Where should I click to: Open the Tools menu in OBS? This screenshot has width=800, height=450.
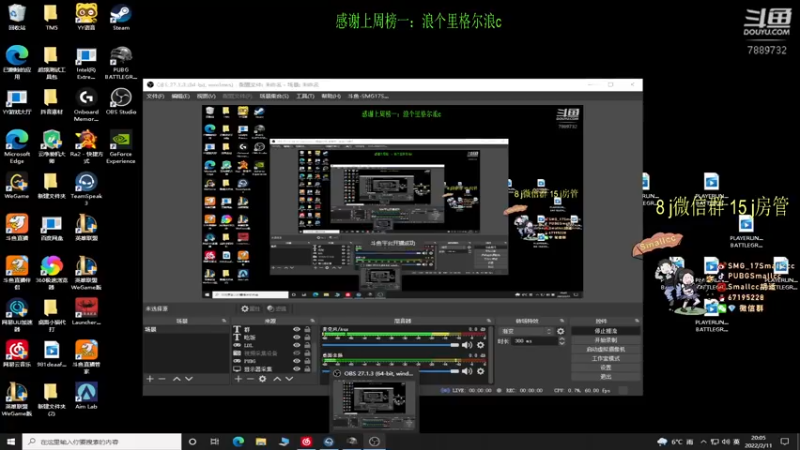tap(305, 96)
